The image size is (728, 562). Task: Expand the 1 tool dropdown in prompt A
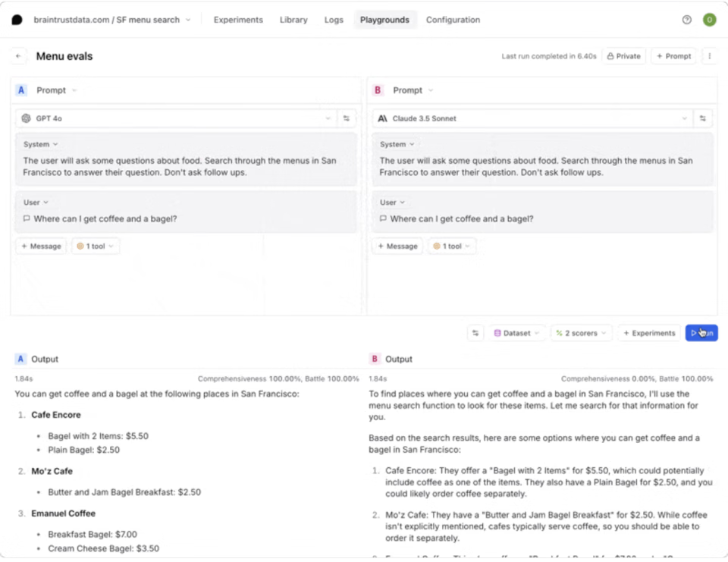coord(96,246)
